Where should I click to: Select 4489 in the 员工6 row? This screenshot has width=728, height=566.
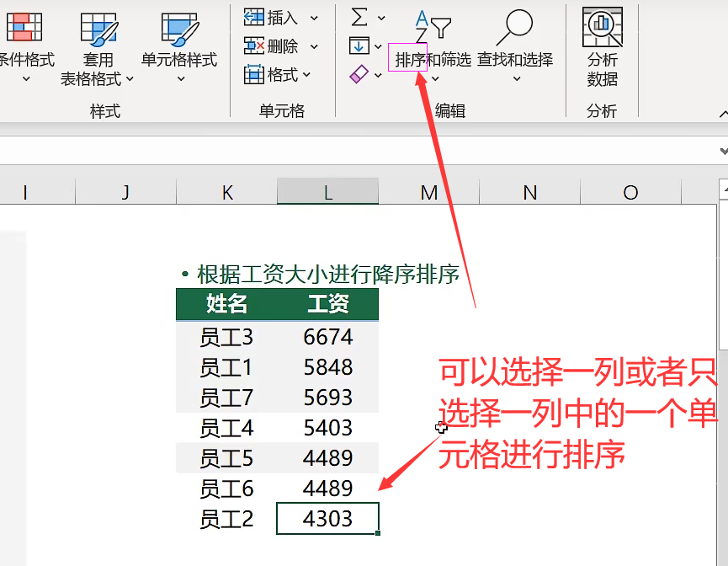(327, 488)
